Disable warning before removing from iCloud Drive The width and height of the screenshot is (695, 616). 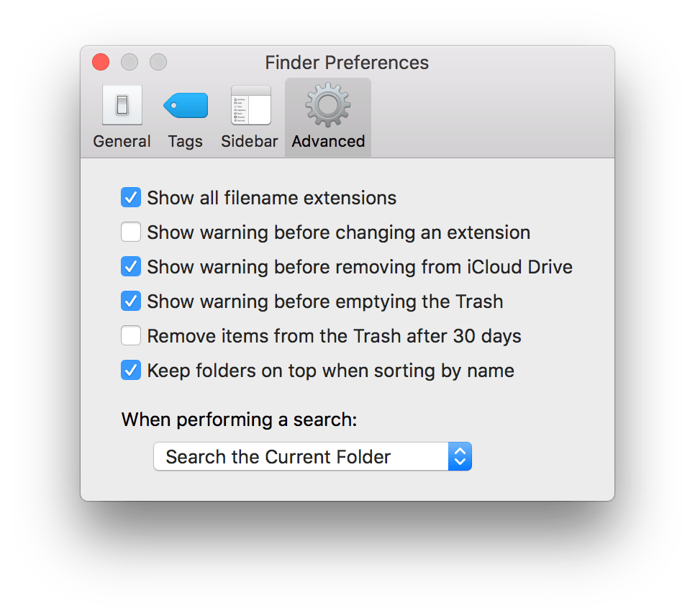point(130,266)
